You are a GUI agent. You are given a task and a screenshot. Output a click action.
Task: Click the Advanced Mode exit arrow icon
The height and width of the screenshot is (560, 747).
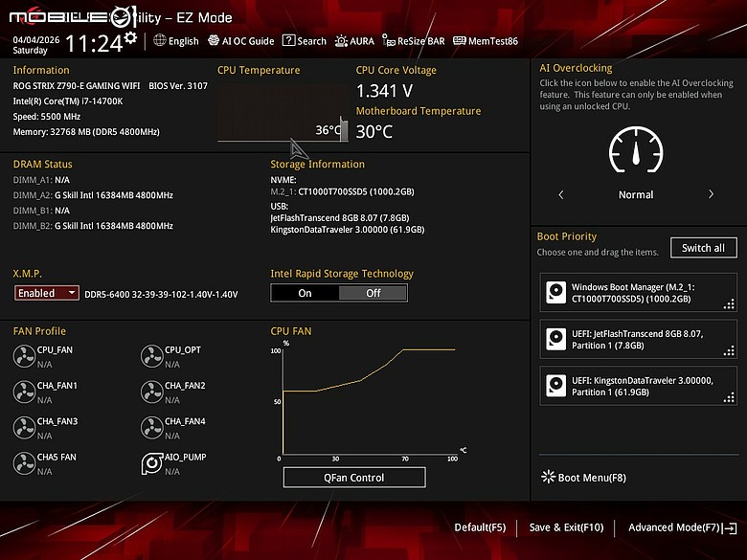[730, 527]
